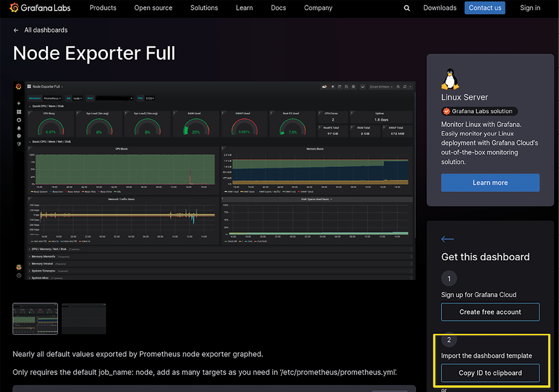Click the Sign in link
The image size is (559, 392).
(x=530, y=8)
